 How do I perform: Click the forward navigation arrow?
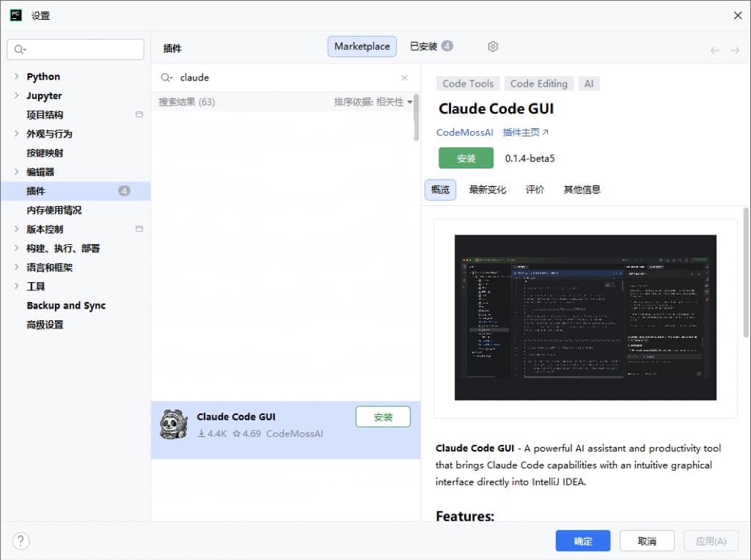coord(735,50)
